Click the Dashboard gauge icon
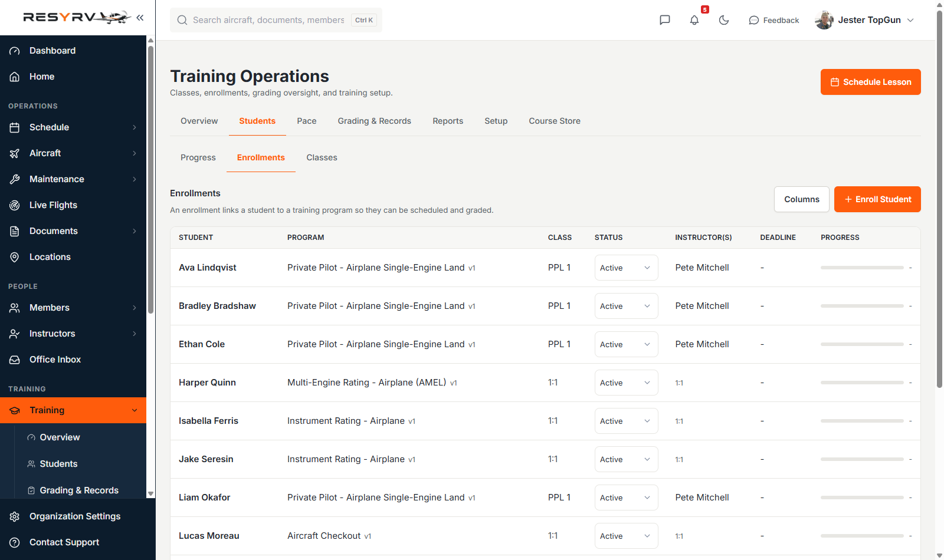Image resolution: width=944 pixels, height=560 pixels. click(15, 51)
